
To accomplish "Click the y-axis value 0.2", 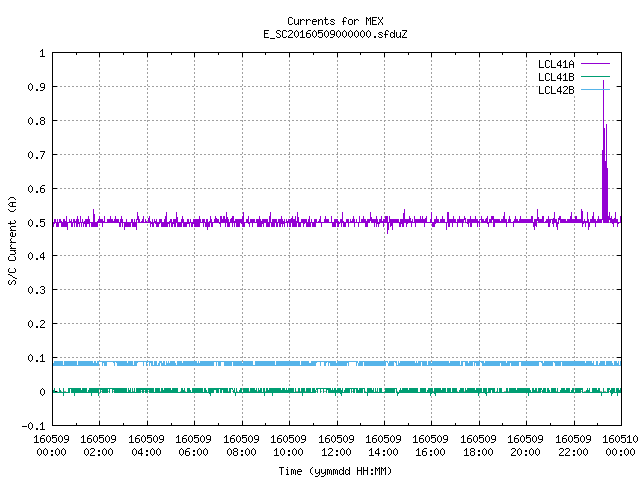I will tap(36, 324).
